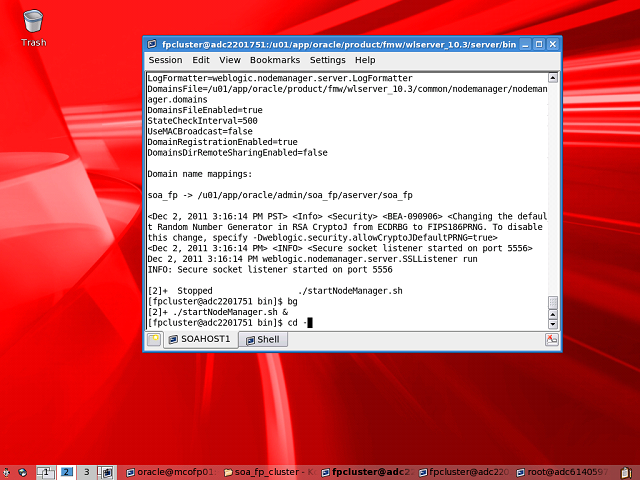Open the Edit menu
Viewport: 640px width, 480px height.
(201, 60)
